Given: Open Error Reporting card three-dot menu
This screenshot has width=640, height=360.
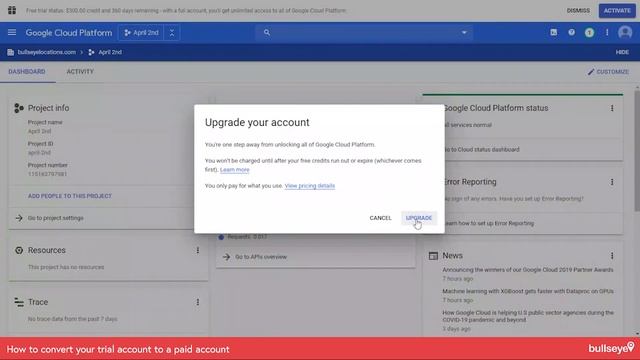Looking at the screenshot, I should click(x=612, y=182).
